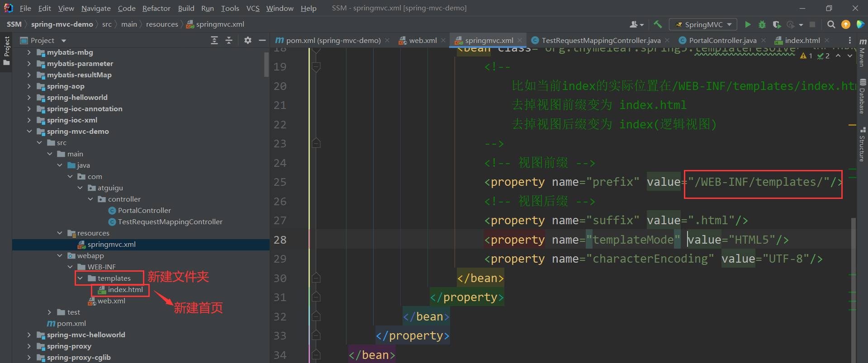This screenshot has width=868, height=363.
Task: Expand the spring-proxy module node
Action: tap(29, 346)
